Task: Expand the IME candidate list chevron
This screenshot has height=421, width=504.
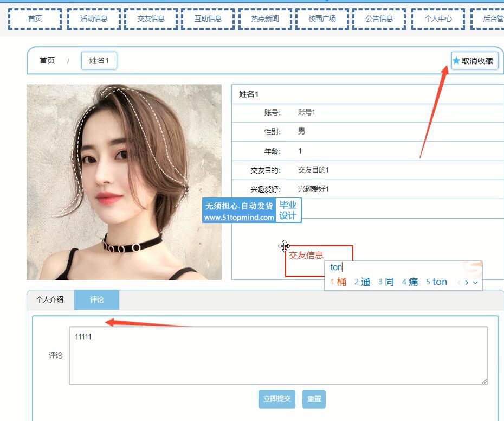Action: click(x=475, y=283)
